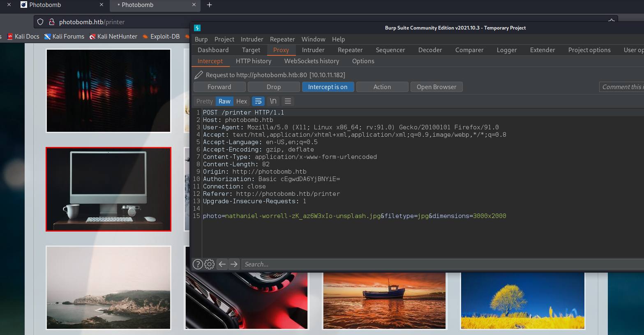Switch to the Target tab
The image size is (644, 335).
point(251,50)
